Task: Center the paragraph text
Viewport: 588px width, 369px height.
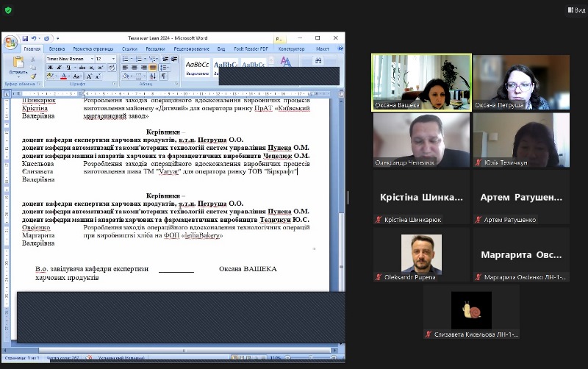Action: coord(135,68)
